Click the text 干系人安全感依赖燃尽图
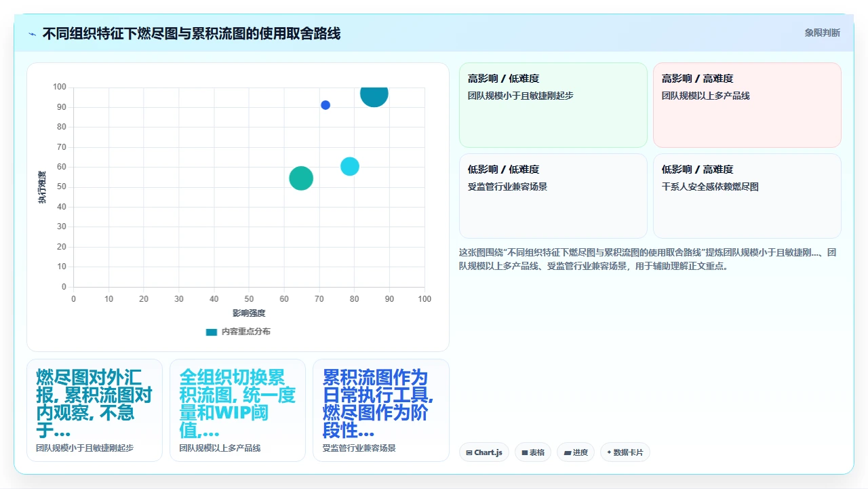This screenshot has width=868, height=489. [710, 187]
